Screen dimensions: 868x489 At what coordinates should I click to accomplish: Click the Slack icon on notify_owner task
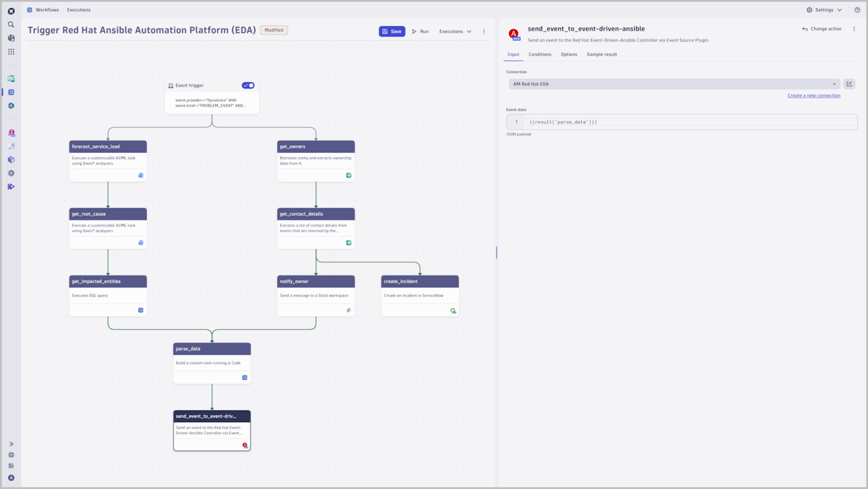347,309
